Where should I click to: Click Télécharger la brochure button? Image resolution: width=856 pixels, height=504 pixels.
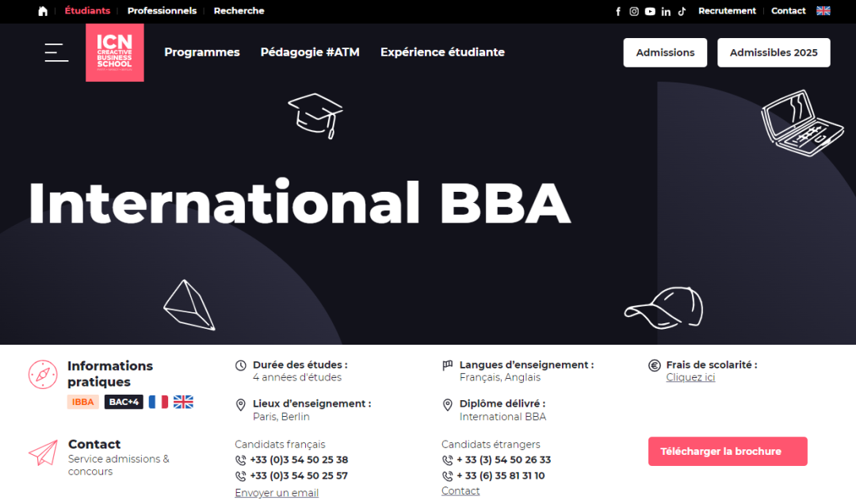coord(728,451)
